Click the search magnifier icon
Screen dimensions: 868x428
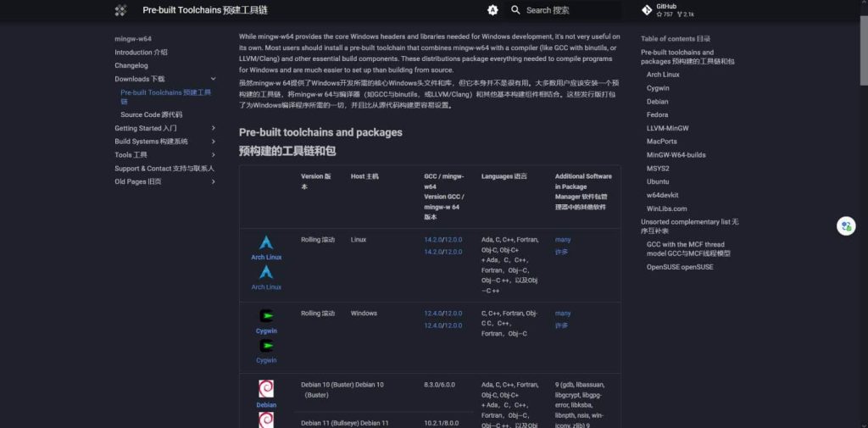515,10
